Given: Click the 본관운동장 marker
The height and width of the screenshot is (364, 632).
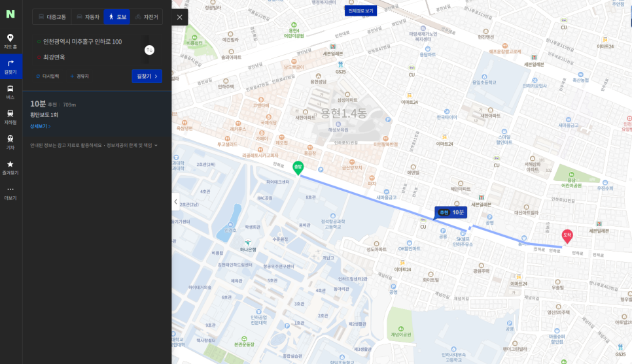Looking at the screenshot, I should [x=244, y=339].
